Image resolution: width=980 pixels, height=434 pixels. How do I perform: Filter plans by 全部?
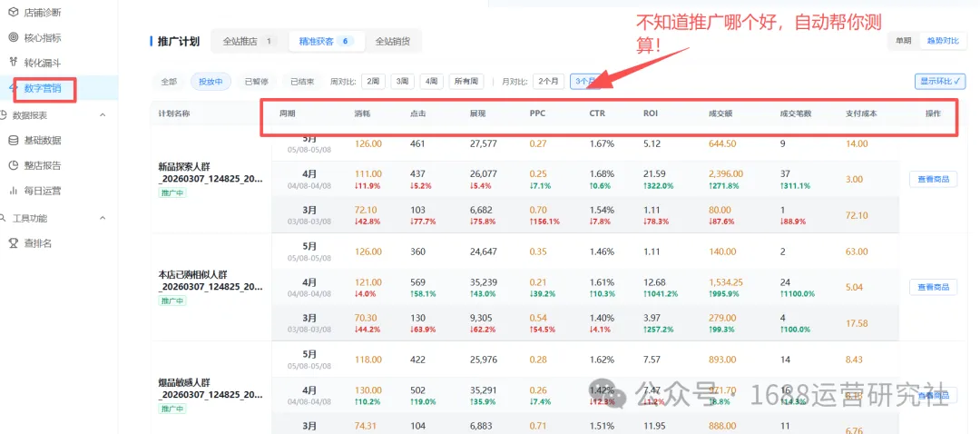pos(169,82)
